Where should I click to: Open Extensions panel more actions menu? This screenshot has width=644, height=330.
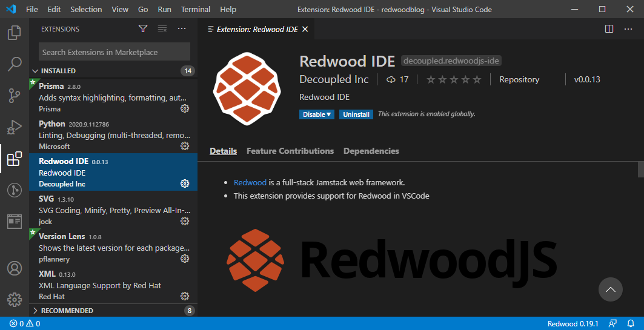point(182,28)
